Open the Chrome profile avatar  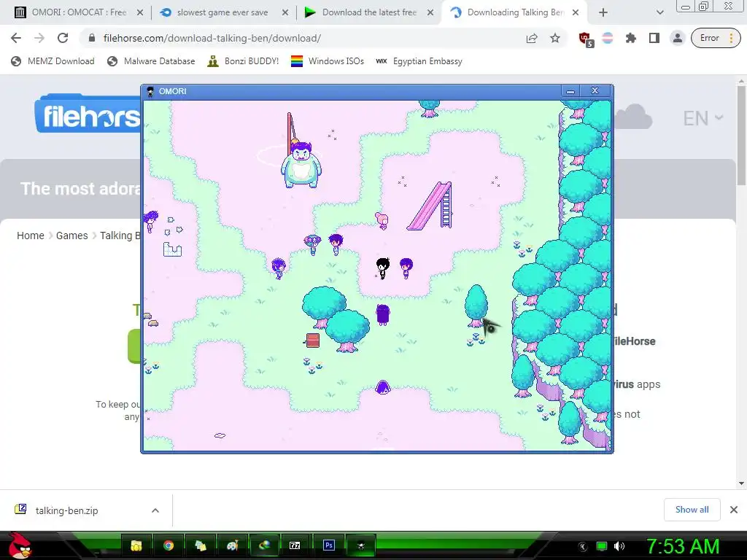pos(678,38)
